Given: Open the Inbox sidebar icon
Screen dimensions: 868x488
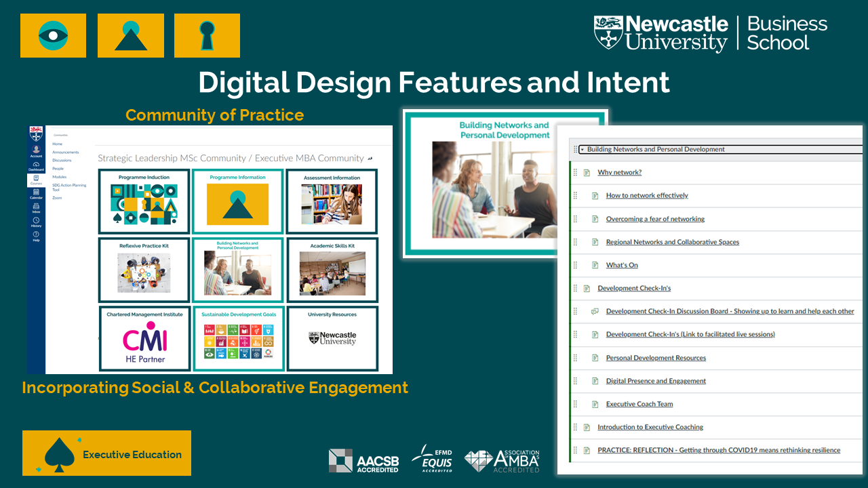Looking at the screenshot, I should [36, 208].
